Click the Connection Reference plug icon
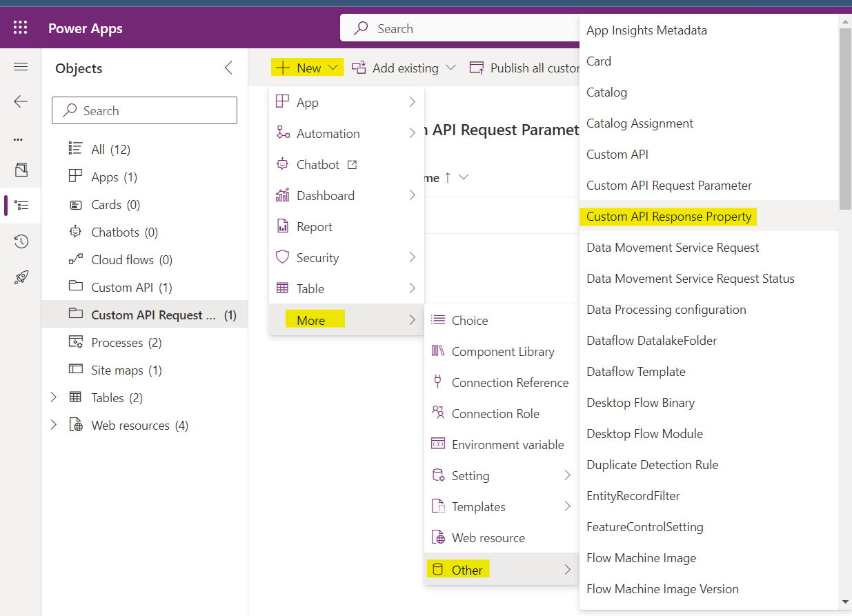 [437, 381]
